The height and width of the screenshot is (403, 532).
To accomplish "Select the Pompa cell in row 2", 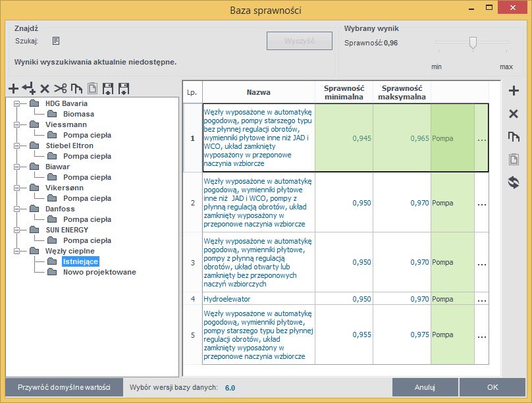I will (x=452, y=203).
